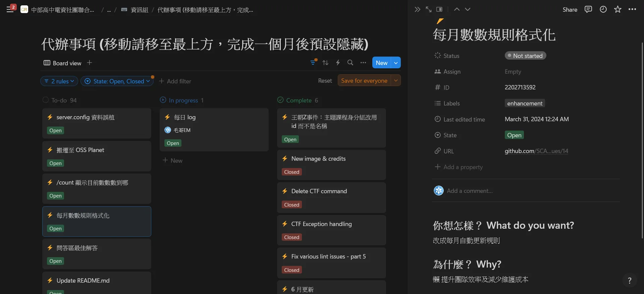Open database view options three-dot menu
The width and height of the screenshot is (644, 294).
tap(363, 63)
